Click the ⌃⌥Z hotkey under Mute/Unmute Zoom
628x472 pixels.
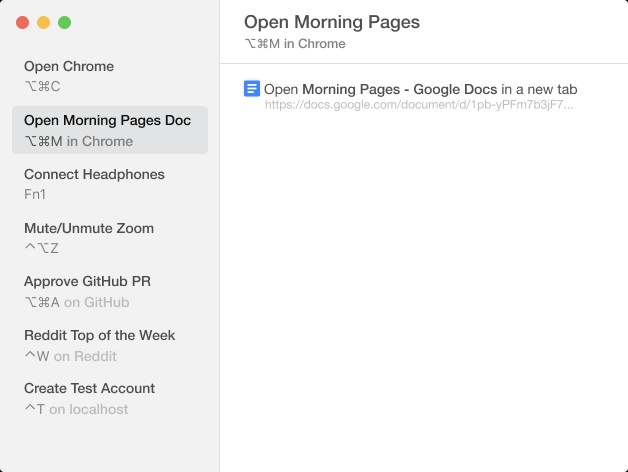pos(41,248)
